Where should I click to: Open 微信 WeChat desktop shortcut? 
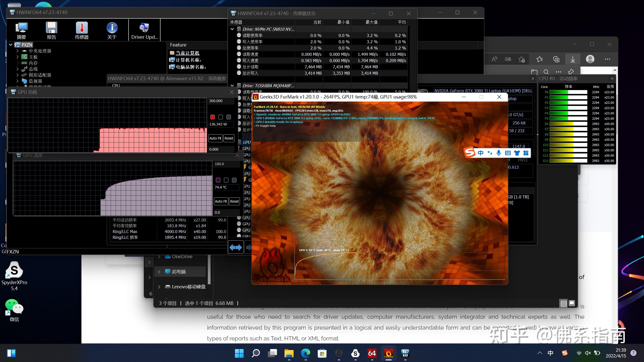(14, 310)
